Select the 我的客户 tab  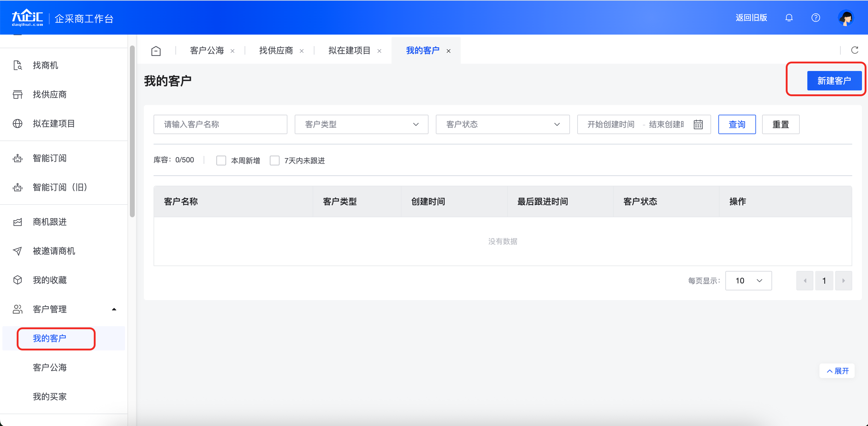422,50
